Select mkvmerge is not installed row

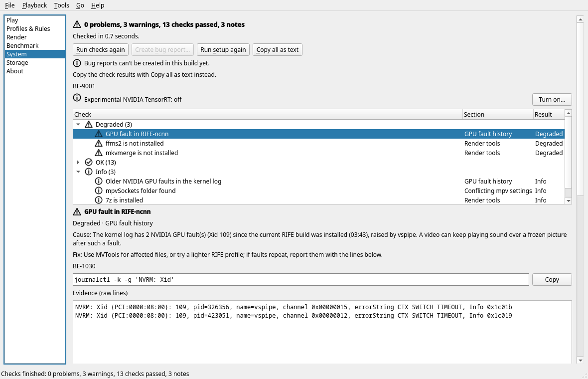319,153
